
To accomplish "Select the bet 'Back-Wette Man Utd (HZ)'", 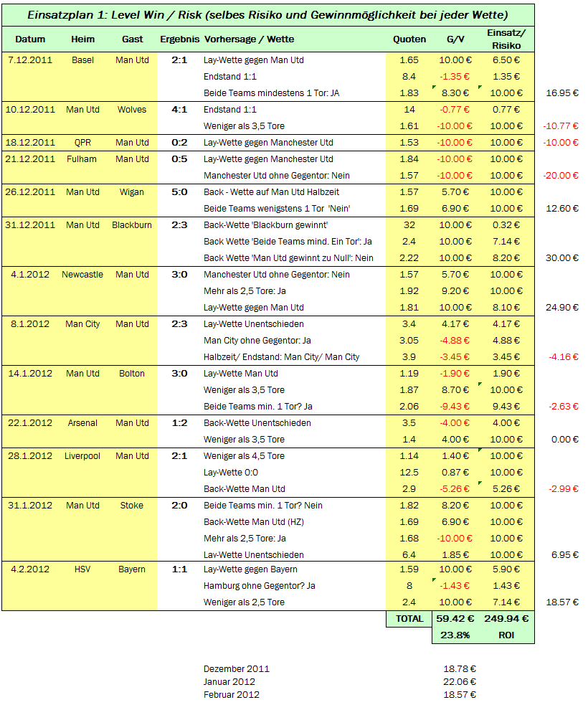I will pyautogui.click(x=254, y=522).
